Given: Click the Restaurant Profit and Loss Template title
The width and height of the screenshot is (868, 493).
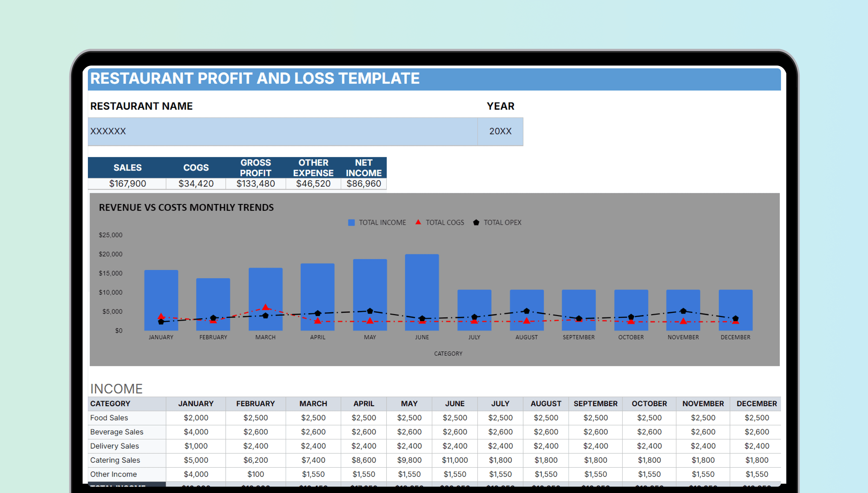Looking at the screenshot, I should [255, 78].
